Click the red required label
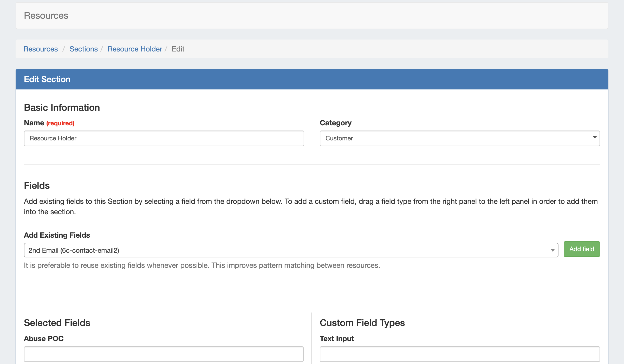This screenshot has height=364, width=624. point(60,123)
